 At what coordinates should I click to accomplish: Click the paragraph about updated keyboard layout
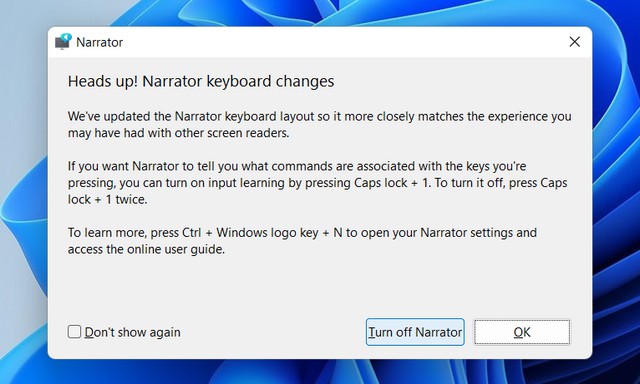point(319,124)
